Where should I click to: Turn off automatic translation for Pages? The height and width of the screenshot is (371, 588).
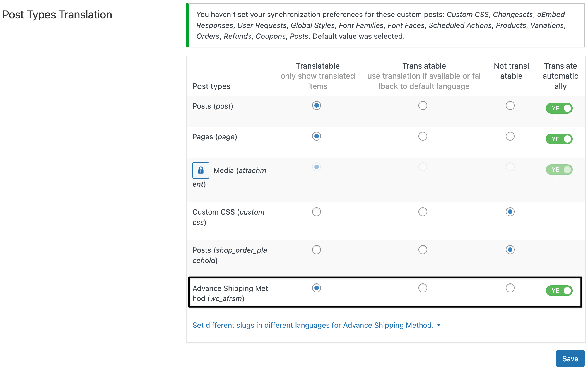(x=559, y=139)
